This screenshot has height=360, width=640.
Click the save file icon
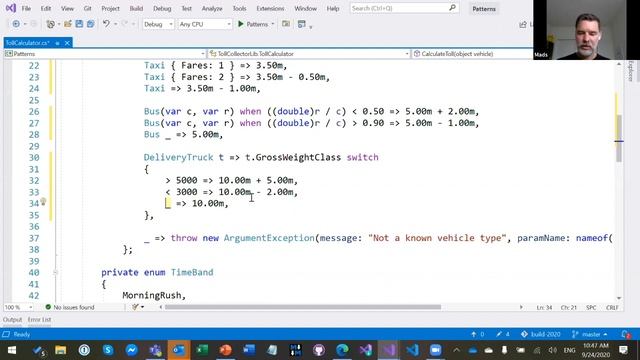[x=79, y=24]
